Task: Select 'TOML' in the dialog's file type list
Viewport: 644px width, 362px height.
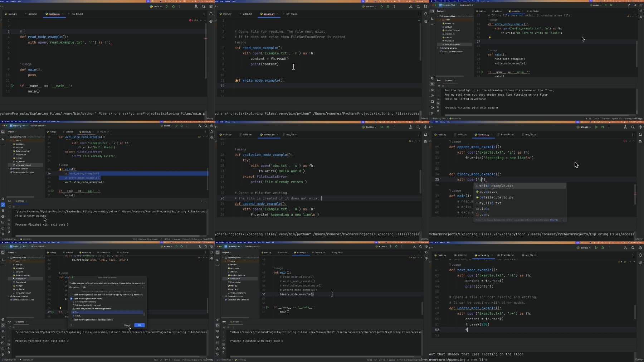Action: pos(107,316)
